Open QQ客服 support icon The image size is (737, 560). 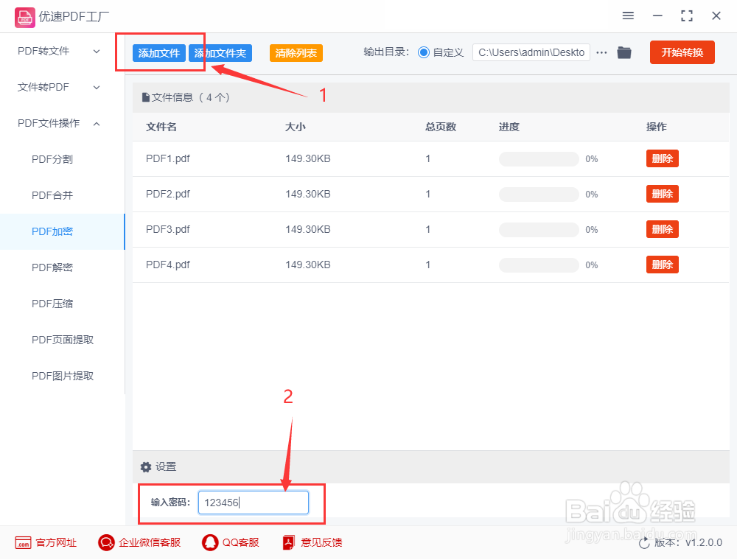tap(209, 542)
